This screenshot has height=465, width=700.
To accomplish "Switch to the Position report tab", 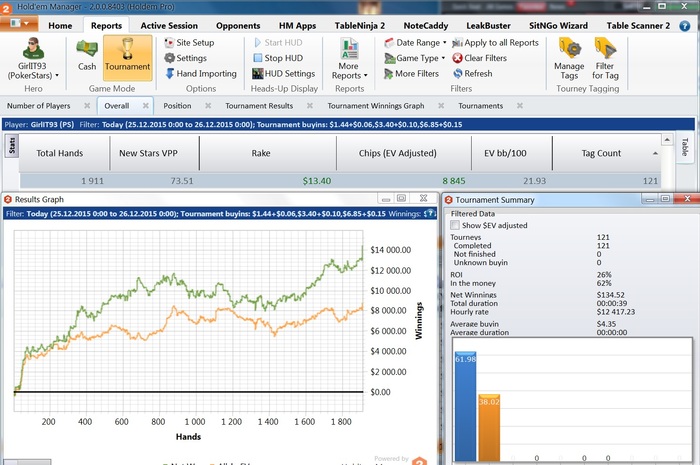I will [177, 106].
